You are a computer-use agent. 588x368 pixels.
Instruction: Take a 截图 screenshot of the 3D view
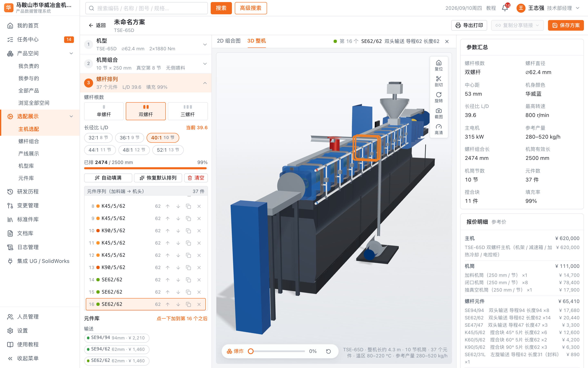click(x=438, y=113)
